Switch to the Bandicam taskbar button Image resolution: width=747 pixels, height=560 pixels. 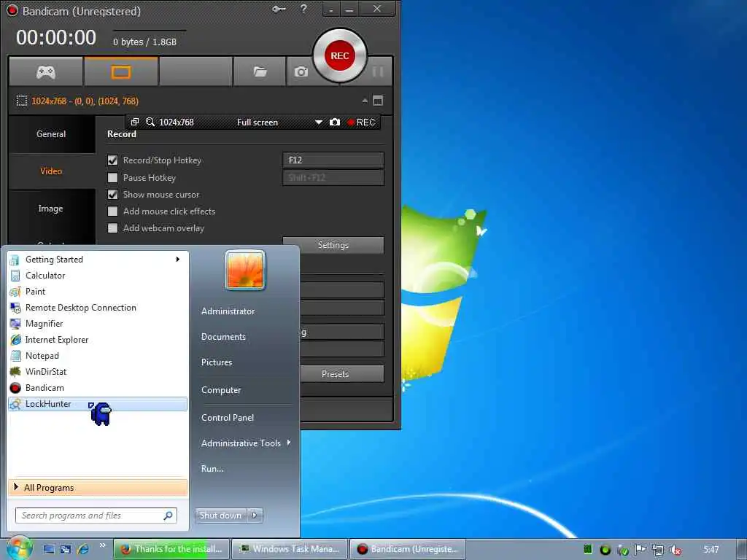point(408,549)
